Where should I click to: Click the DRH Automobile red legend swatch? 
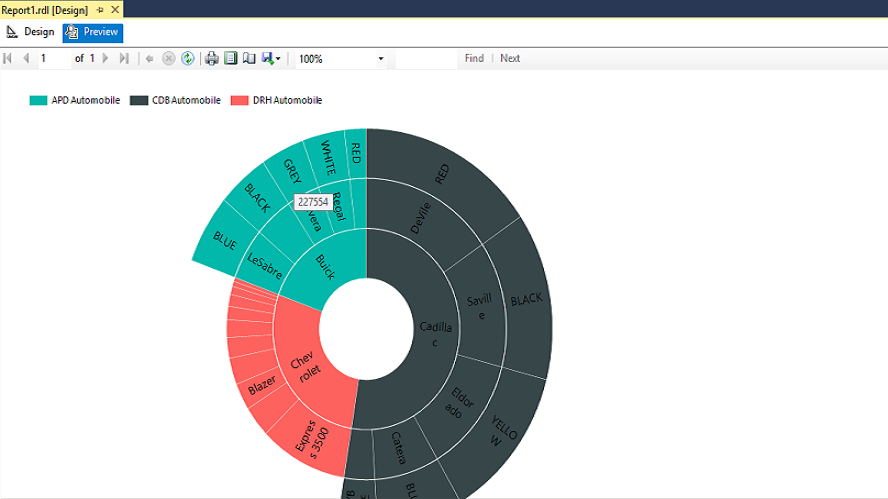240,100
